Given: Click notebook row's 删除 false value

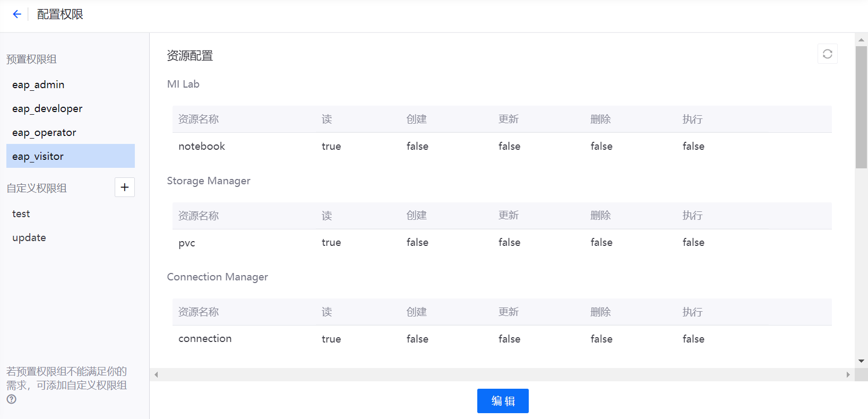Looking at the screenshot, I should [x=601, y=146].
